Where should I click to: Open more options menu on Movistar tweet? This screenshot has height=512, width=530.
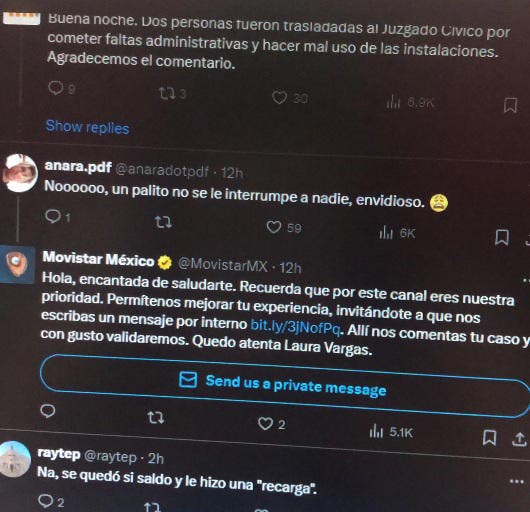(x=526, y=280)
